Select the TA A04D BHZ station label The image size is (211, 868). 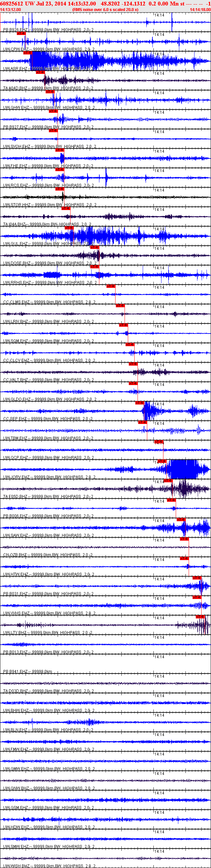48,88
